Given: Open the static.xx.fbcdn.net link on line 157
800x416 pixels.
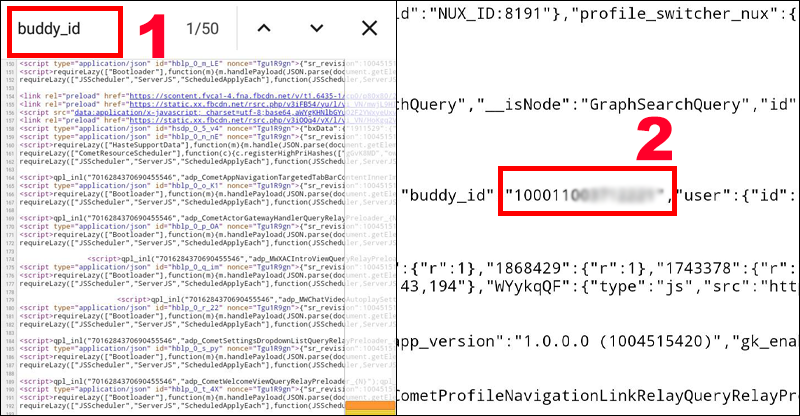Looking at the screenshot, I should [195, 121].
